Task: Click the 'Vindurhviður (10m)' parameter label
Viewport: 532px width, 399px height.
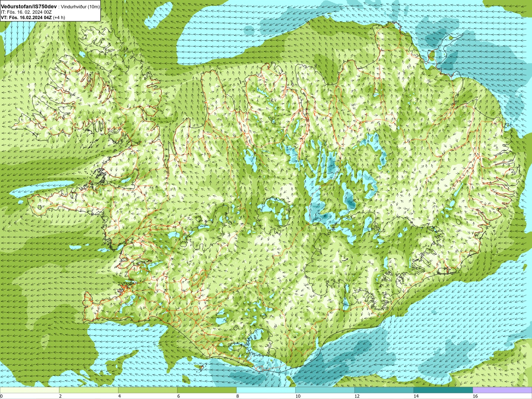Action: [x=80, y=7]
